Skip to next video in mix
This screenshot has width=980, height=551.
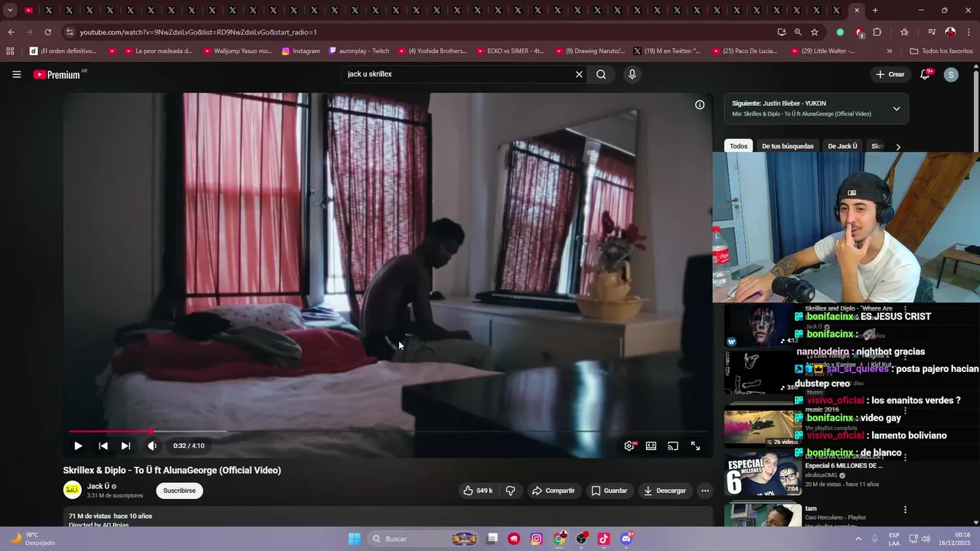click(126, 445)
